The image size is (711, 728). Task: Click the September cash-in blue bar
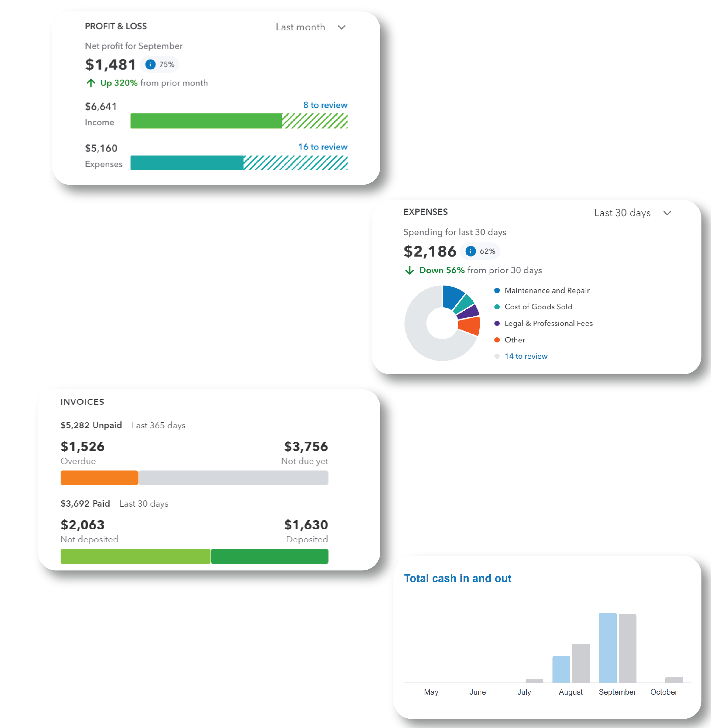pos(608,648)
